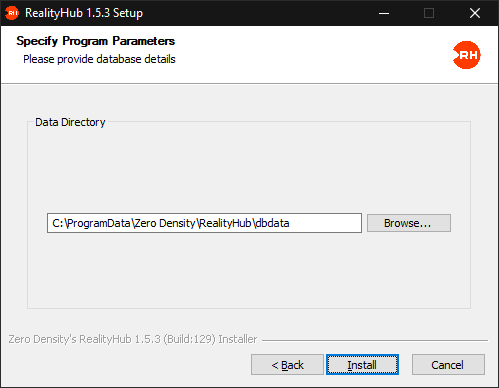Open the Browse... folder picker
This screenshot has height=388, width=499.
click(409, 223)
